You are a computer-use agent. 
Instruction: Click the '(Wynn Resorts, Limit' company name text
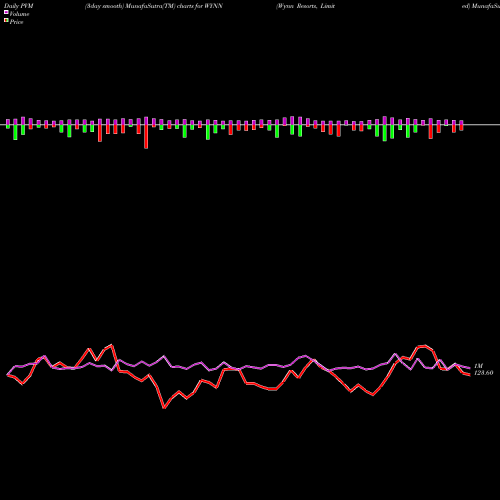[x=305, y=6]
